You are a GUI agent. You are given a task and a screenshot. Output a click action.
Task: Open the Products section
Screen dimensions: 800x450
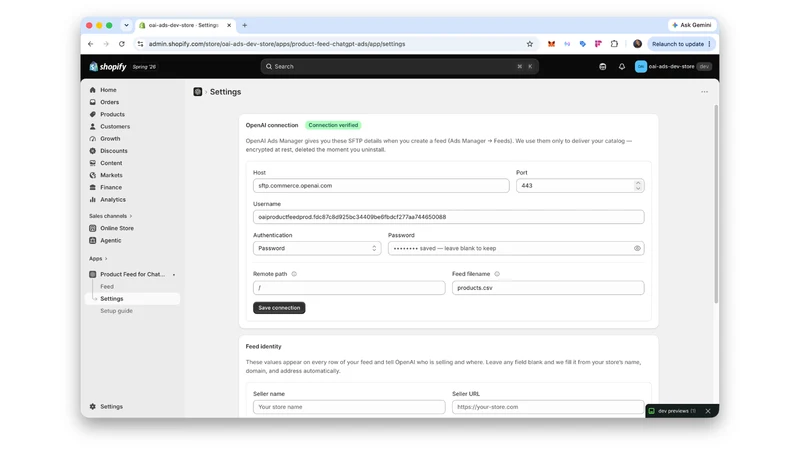(x=112, y=114)
